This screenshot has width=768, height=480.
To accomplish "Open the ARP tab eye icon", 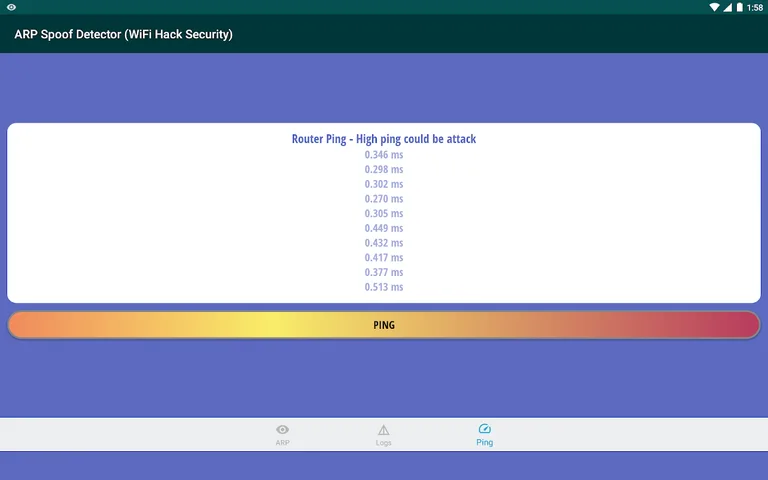I will click(x=283, y=430).
